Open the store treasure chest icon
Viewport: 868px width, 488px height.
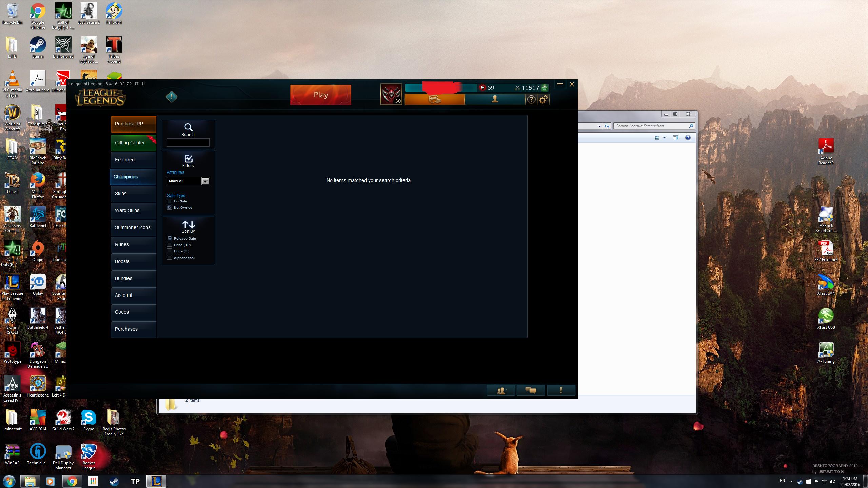(434, 99)
